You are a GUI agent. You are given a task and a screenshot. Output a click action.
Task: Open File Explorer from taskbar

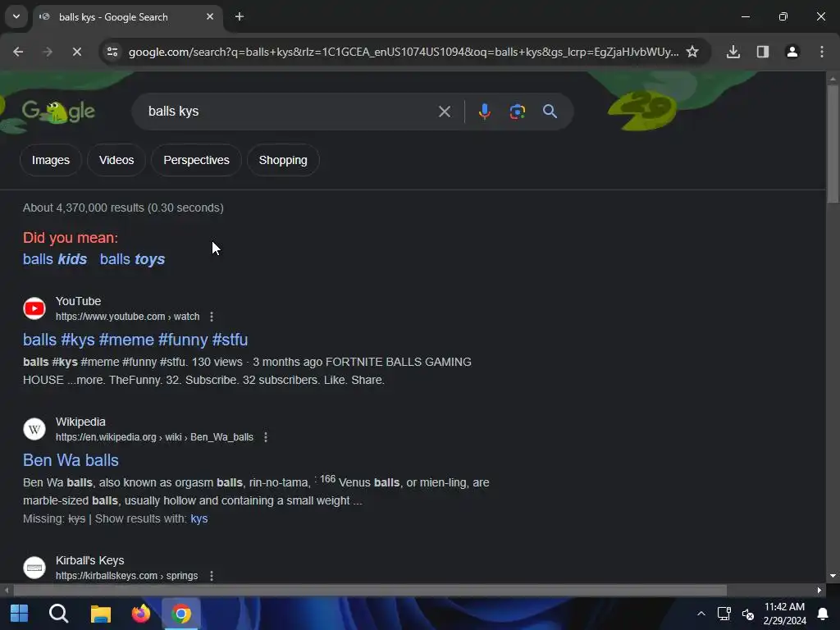[x=100, y=614]
